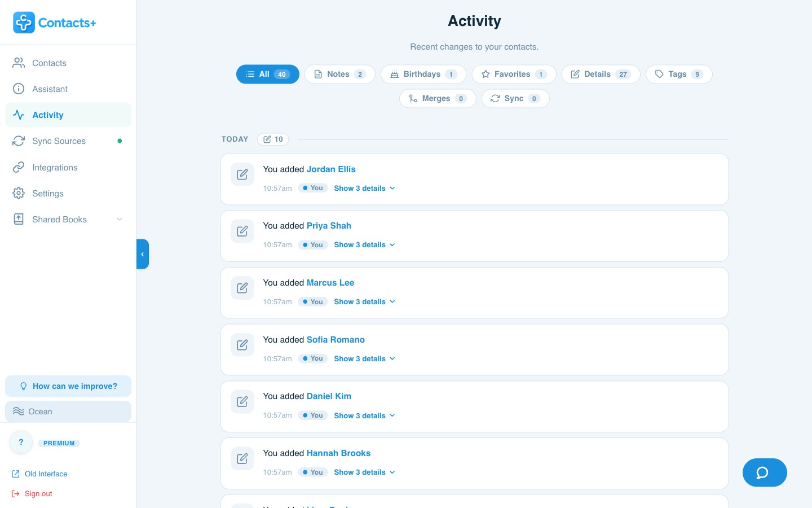The image size is (812, 508).
Task: Click edit icon on Sofia Romano entry
Action: coord(242,345)
